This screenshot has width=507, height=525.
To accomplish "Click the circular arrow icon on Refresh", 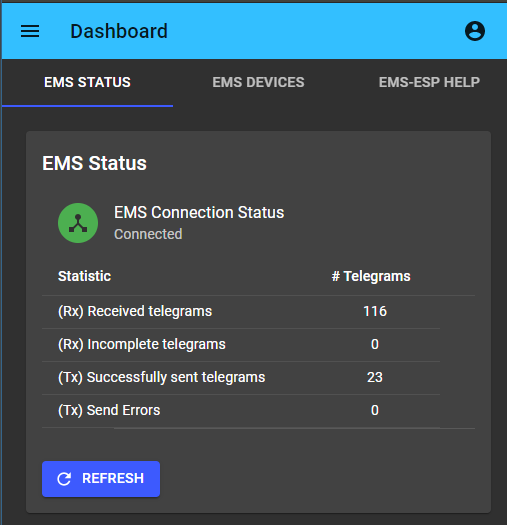I will coord(64,479).
